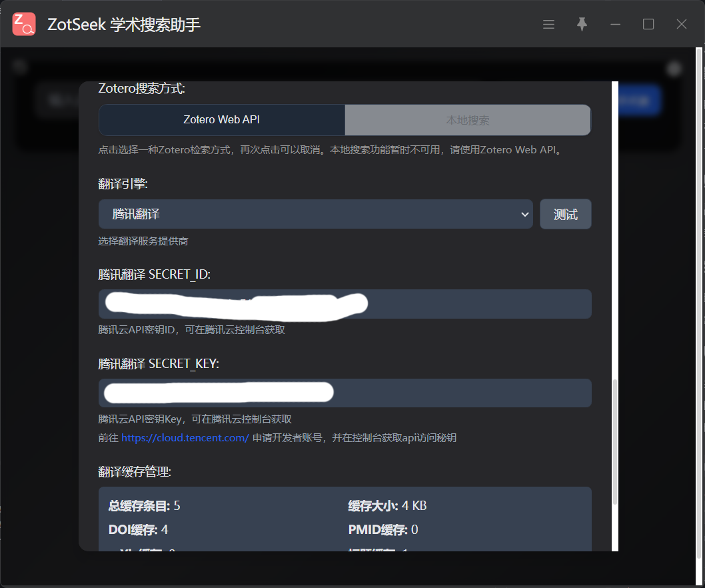This screenshot has width=705, height=588.
Task: Open the 腾讯翻译 translation engine dropdown
Action: (x=316, y=214)
